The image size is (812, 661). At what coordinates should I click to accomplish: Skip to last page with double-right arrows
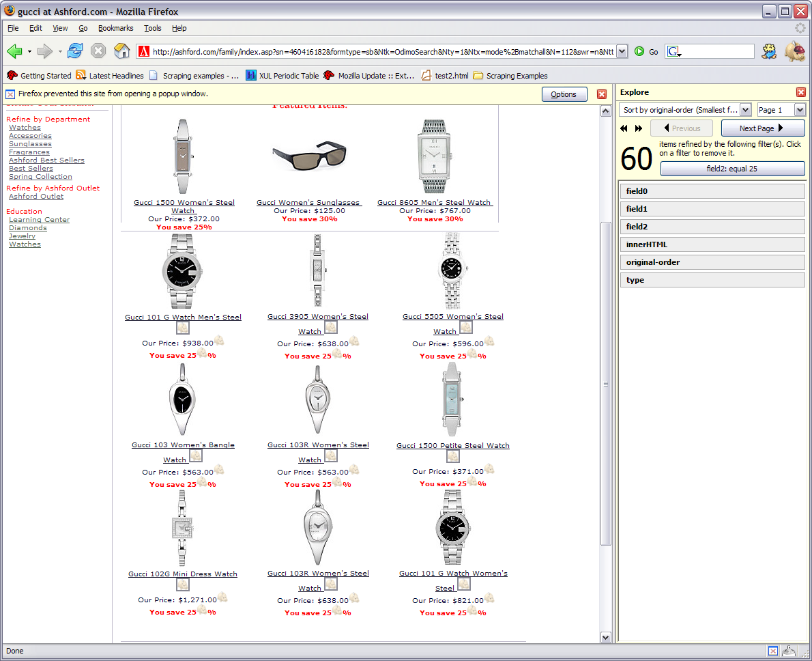(x=639, y=128)
